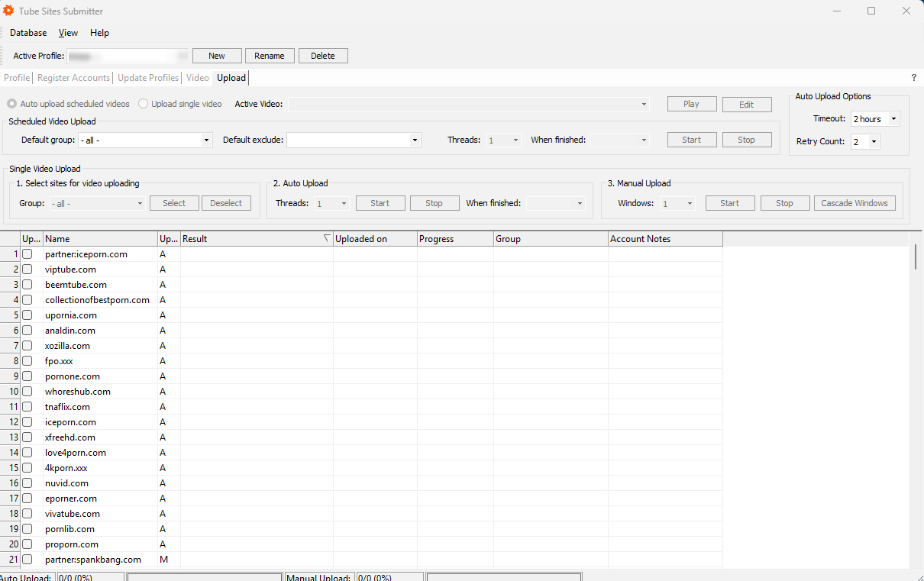Sort by the Name column header

point(100,239)
